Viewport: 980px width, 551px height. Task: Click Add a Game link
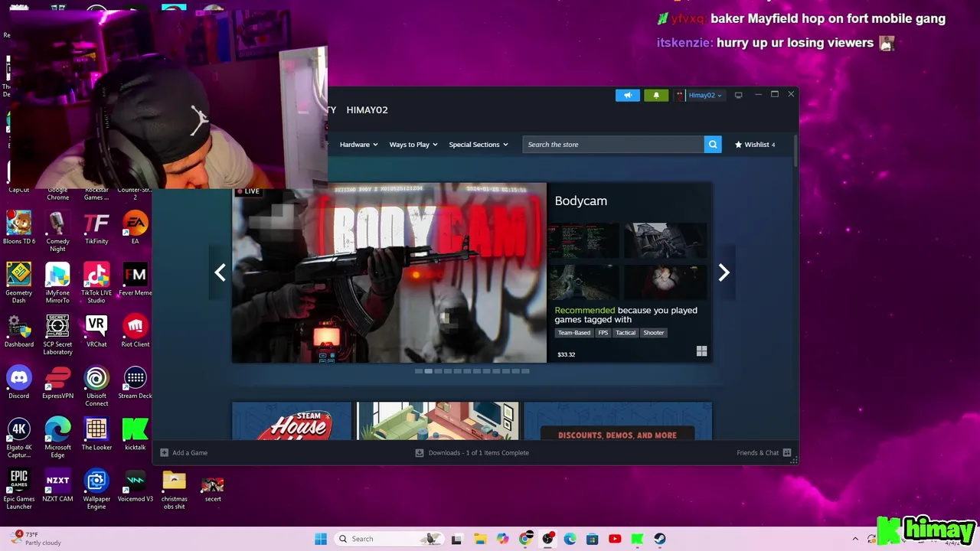pyautogui.click(x=184, y=452)
